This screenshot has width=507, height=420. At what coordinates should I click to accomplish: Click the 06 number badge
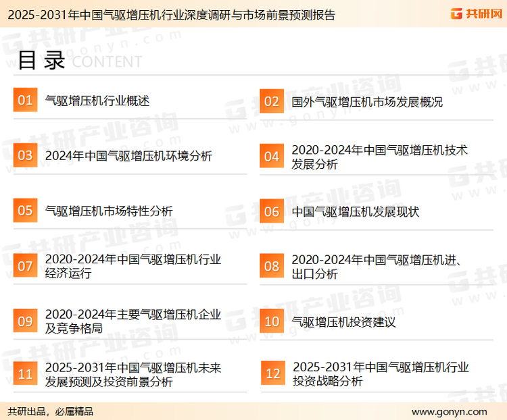tap(271, 211)
